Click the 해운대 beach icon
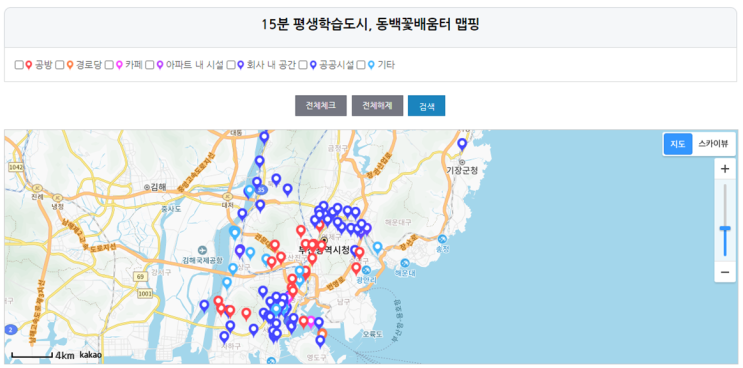The width and height of the screenshot is (743, 368). tap(405, 263)
